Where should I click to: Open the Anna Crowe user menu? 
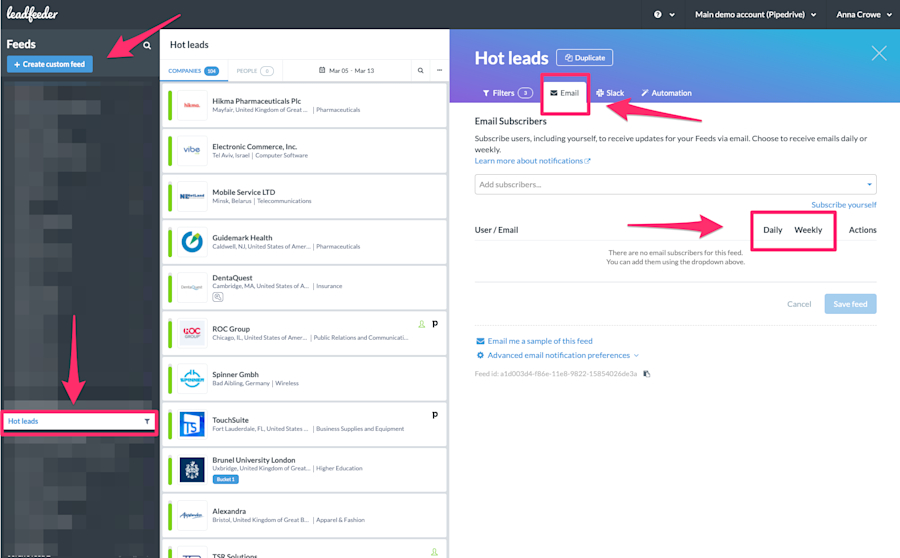point(863,14)
